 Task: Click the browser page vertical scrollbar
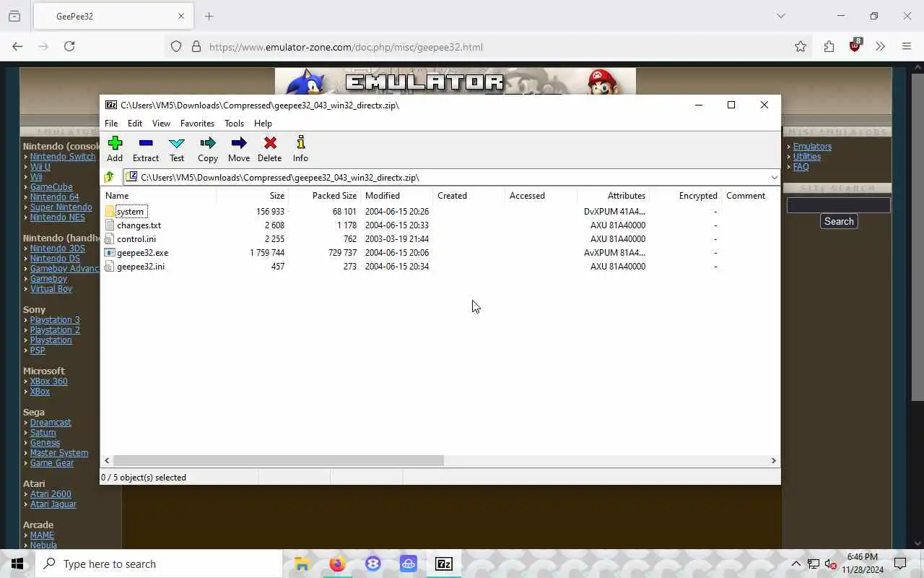pos(918,237)
